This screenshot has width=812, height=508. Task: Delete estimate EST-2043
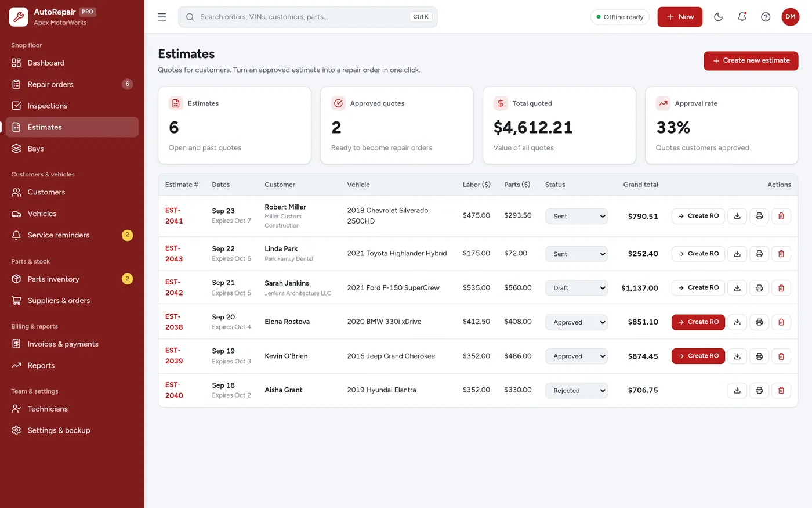(x=781, y=254)
